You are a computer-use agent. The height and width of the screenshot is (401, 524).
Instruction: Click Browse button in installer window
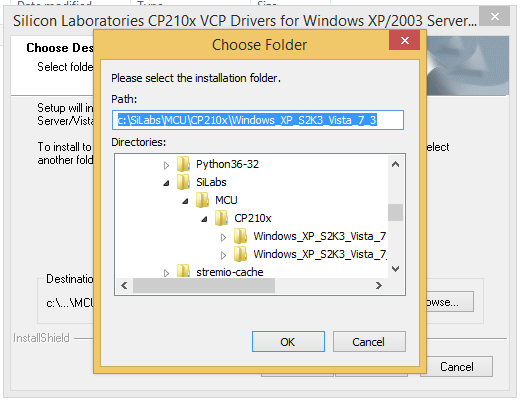[x=450, y=302]
